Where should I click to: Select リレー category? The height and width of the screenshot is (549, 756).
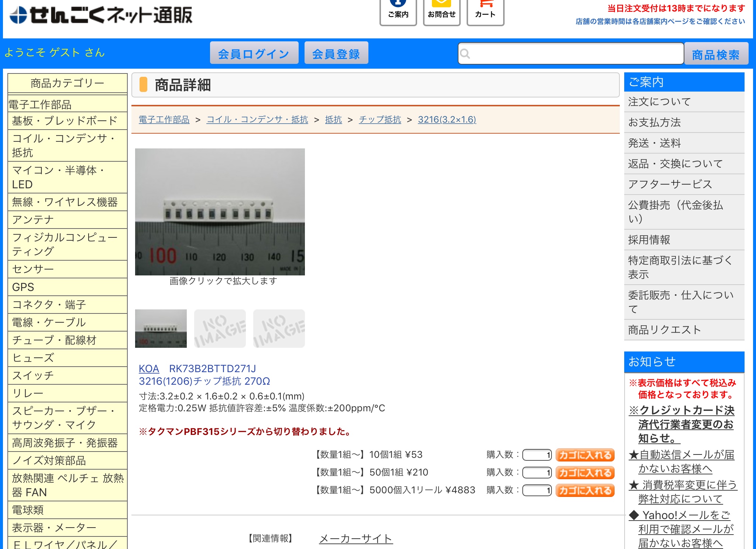pos(68,393)
